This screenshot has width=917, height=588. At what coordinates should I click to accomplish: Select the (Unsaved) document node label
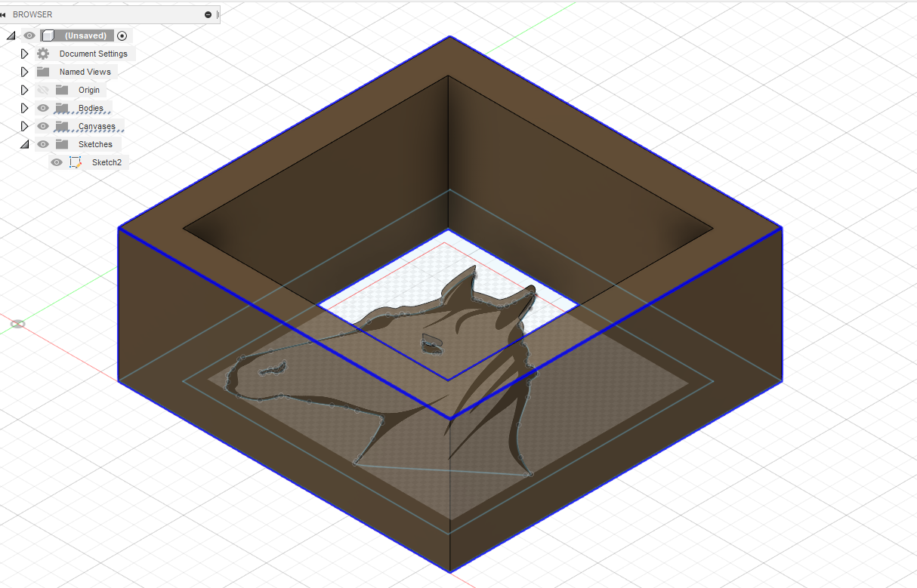coord(85,35)
